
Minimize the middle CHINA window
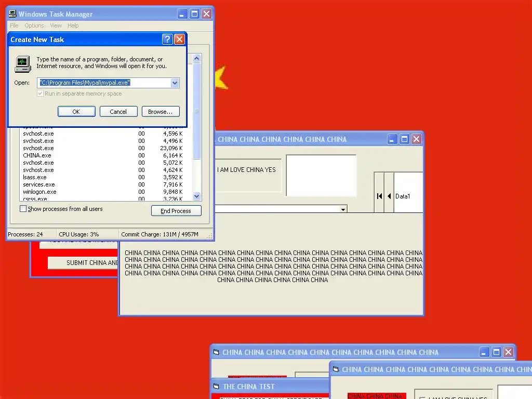pos(392,139)
